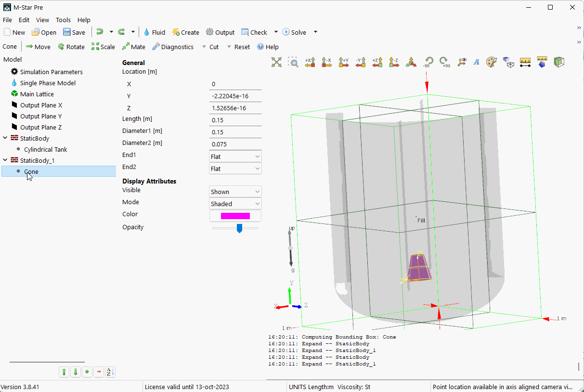Open Diagnostics wrench tool
Image resolution: width=584 pixels, height=392 pixels.
click(x=173, y=47)
